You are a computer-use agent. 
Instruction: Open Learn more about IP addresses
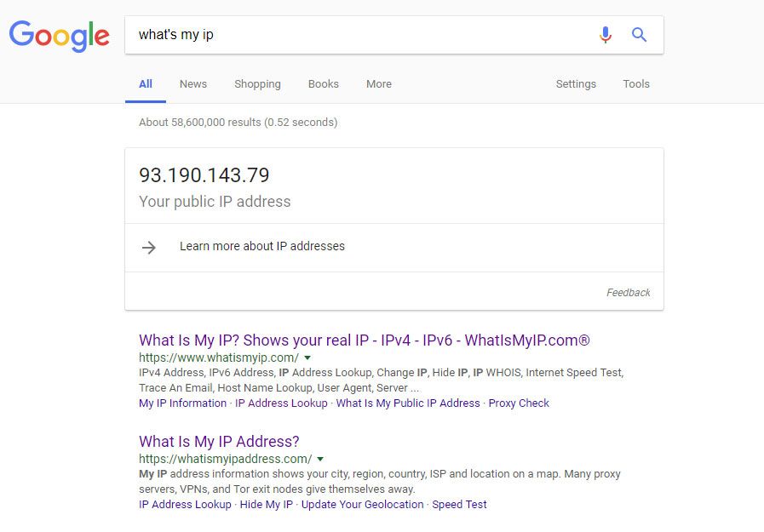coord(262,246)
